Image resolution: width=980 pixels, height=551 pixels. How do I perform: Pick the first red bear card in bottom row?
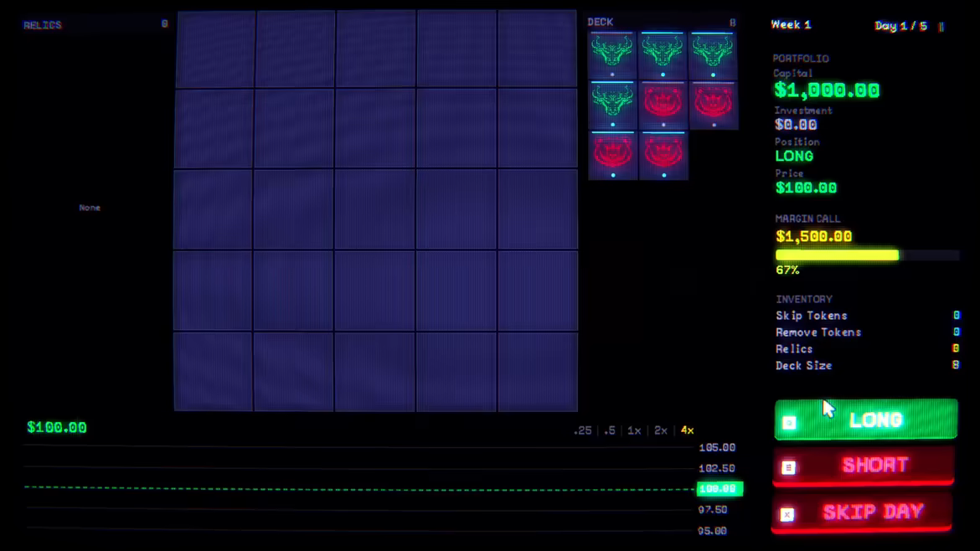[x=612, y=156]
